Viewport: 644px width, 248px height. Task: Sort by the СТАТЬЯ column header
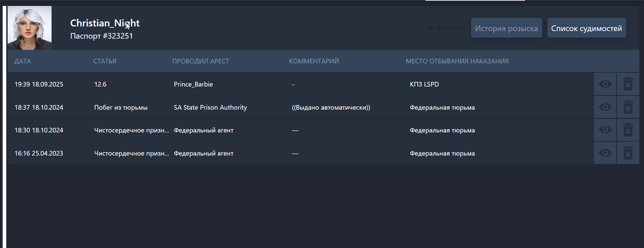click(104, 61)
